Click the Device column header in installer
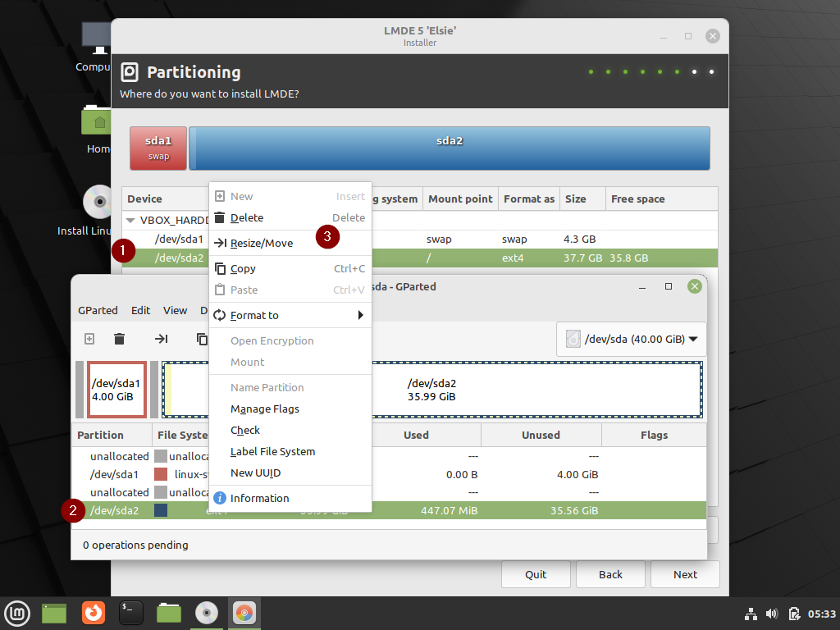840x630 pixels. pos(166,199)
